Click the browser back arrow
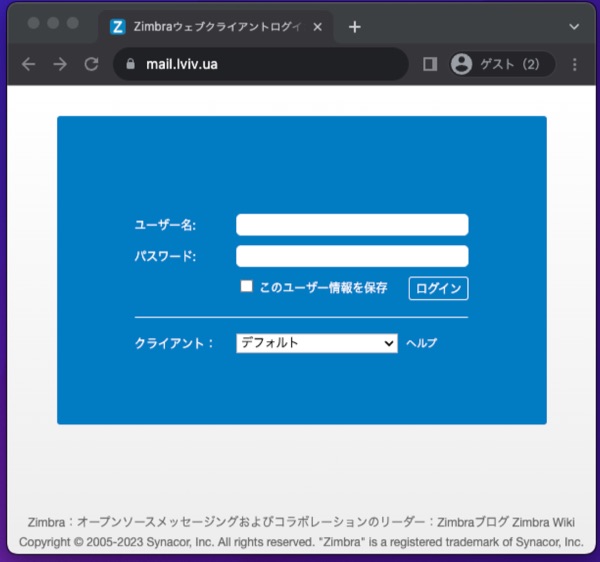Viewport: 600px width, 562px height. click(x=28, y=64)
